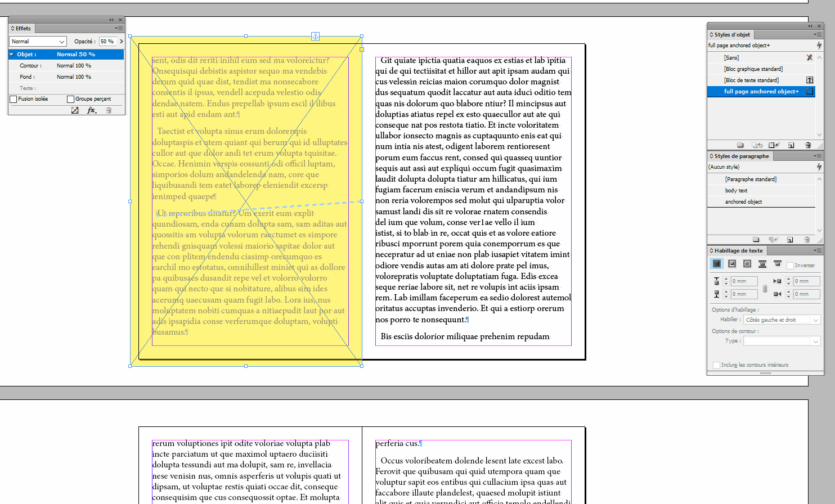Delete selected object style trash icon
The width and height of the screenshot is (835, 504).
point(808,145)
